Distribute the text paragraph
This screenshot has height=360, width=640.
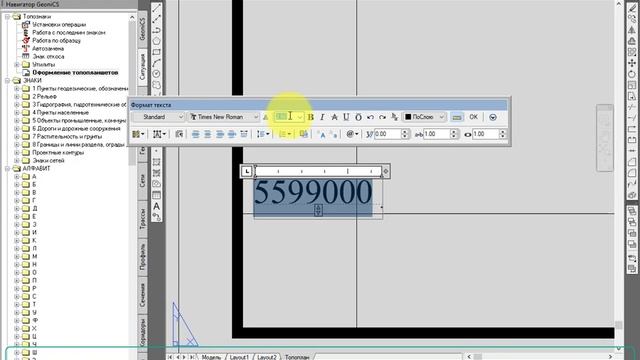pyautogui.click(x=244, y=134)
